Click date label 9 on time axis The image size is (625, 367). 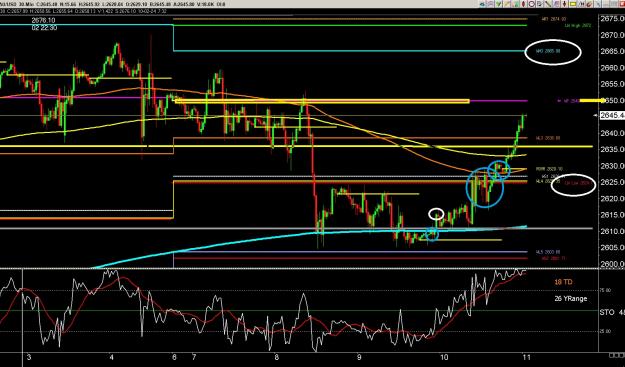pyautogui.click(x=360, y=357)
